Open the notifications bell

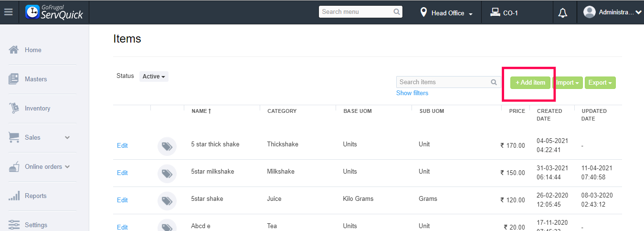563,13
